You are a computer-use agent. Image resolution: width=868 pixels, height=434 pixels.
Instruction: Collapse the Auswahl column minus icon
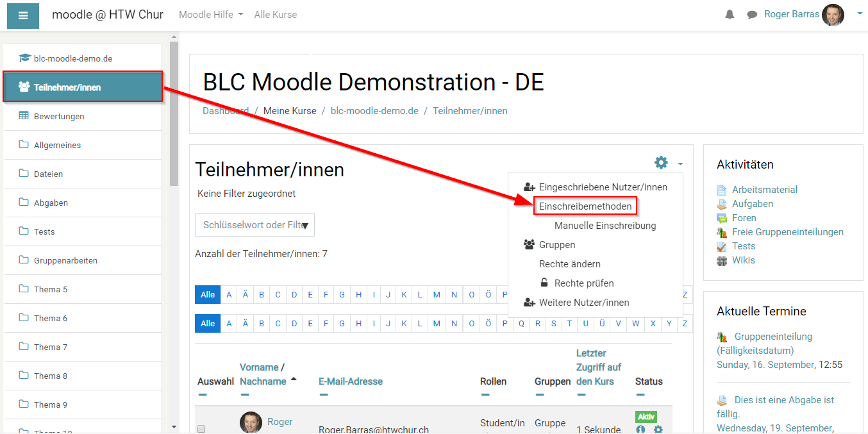click(203, 395)
